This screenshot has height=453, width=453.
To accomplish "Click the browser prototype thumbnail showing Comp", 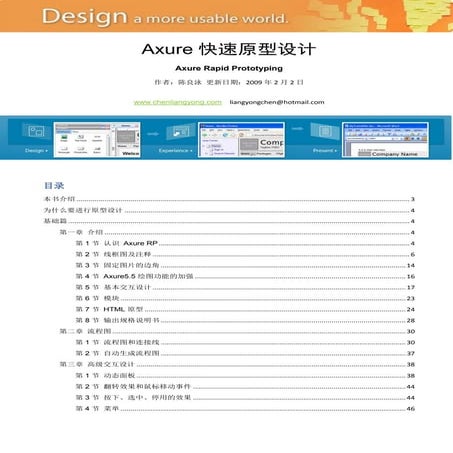I will click(241, 140).
